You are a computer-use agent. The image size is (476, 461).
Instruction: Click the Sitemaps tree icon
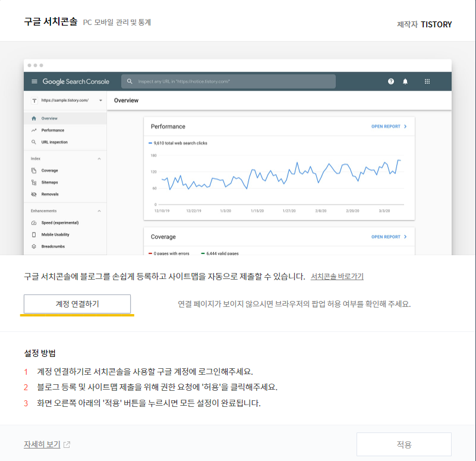[34, 183]
